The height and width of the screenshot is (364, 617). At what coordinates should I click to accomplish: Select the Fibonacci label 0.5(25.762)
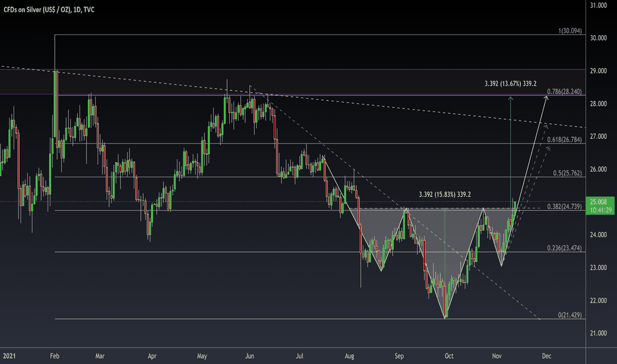(567, 173)
